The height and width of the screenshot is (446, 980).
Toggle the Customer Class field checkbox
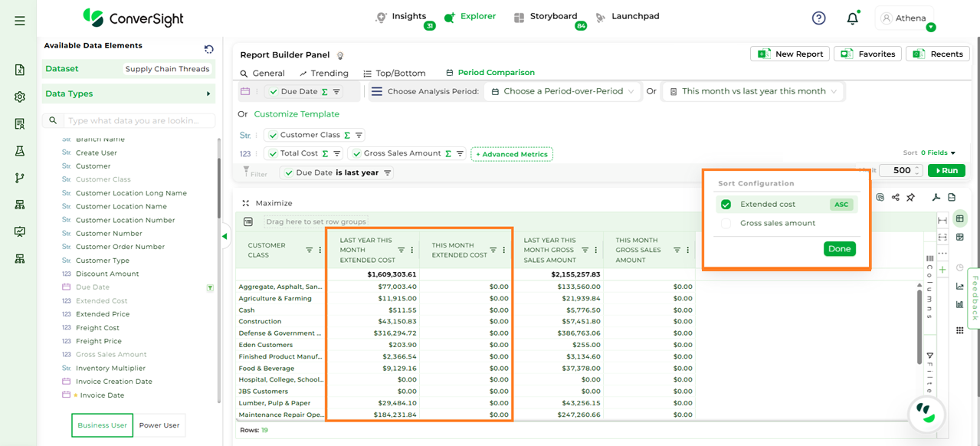[x=273, y=135]
